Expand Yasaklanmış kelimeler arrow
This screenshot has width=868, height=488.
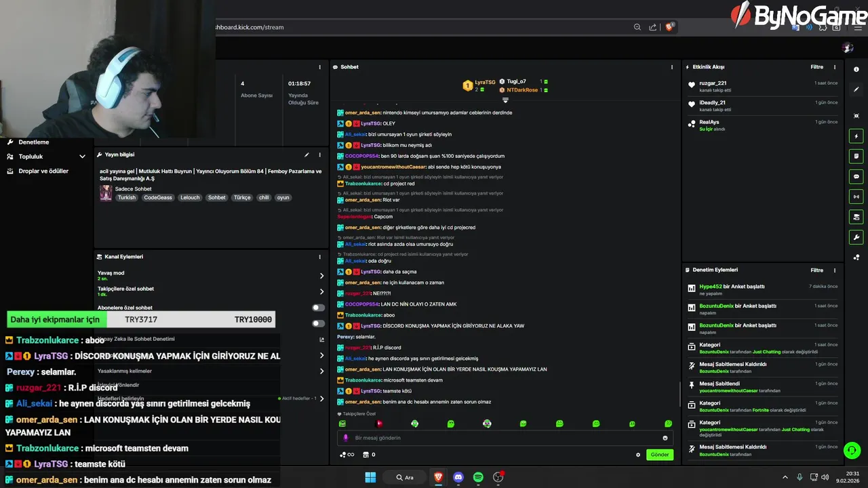[x=321, y=371]
